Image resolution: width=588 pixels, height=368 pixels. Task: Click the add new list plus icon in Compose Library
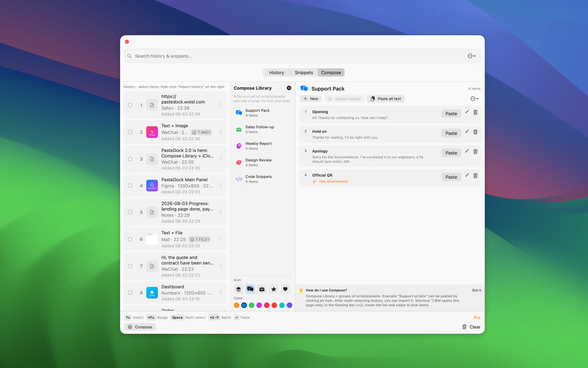click(289, 88)
